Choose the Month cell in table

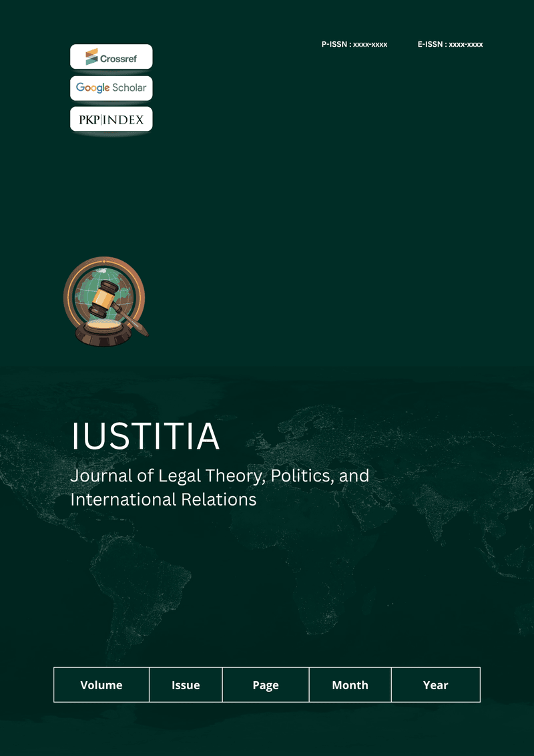[350, 685]
